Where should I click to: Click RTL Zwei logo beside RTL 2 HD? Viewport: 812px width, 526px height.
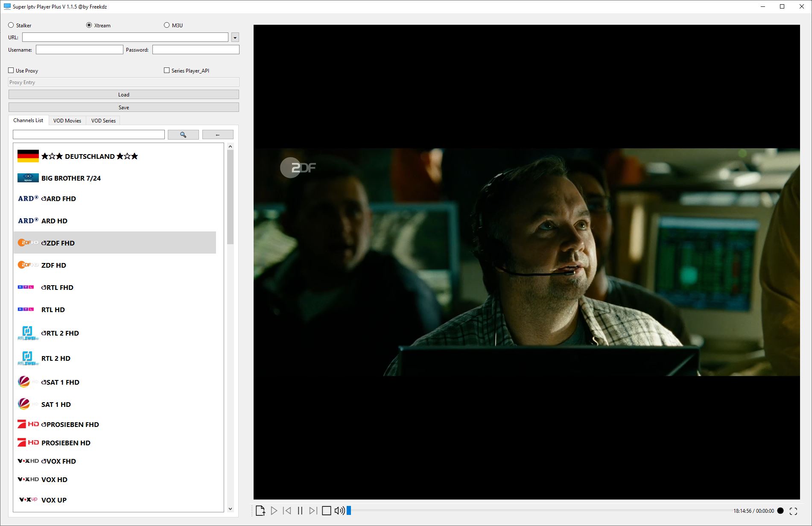(28, 359)
